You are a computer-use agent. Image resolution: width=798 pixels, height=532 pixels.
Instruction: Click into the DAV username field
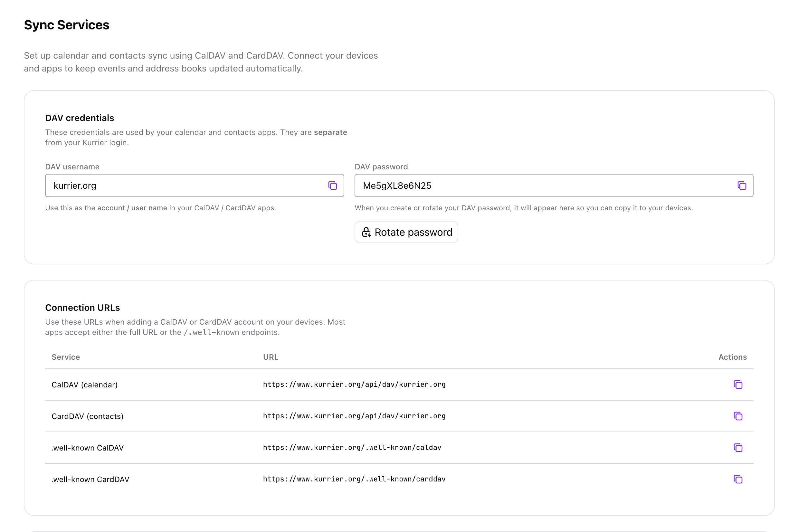[x=170, y=185]
